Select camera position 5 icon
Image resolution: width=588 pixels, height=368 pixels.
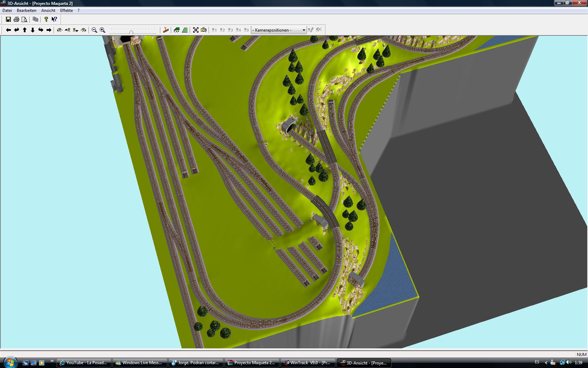[x=247, y=30]
